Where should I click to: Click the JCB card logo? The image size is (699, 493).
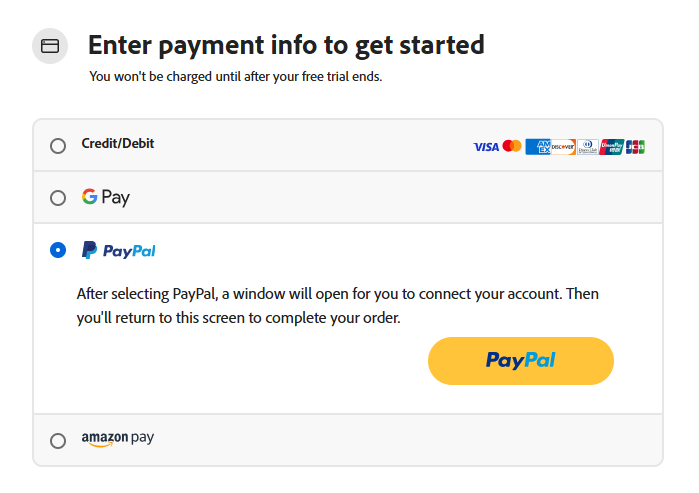pos(636,147)
